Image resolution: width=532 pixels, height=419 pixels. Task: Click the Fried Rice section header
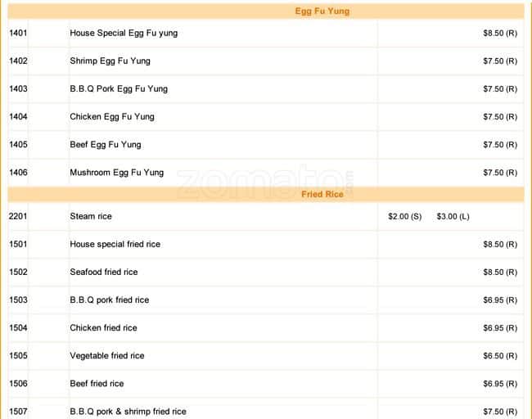pos(322,195)
